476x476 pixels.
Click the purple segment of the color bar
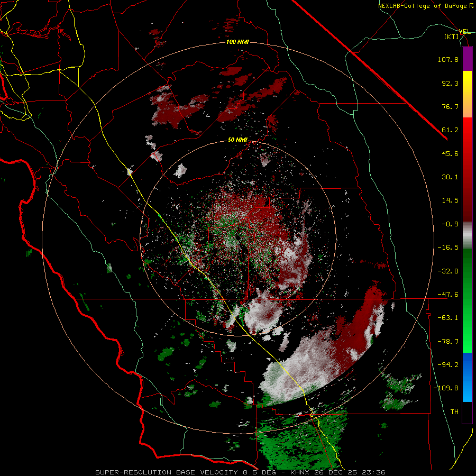coord(467,59)
